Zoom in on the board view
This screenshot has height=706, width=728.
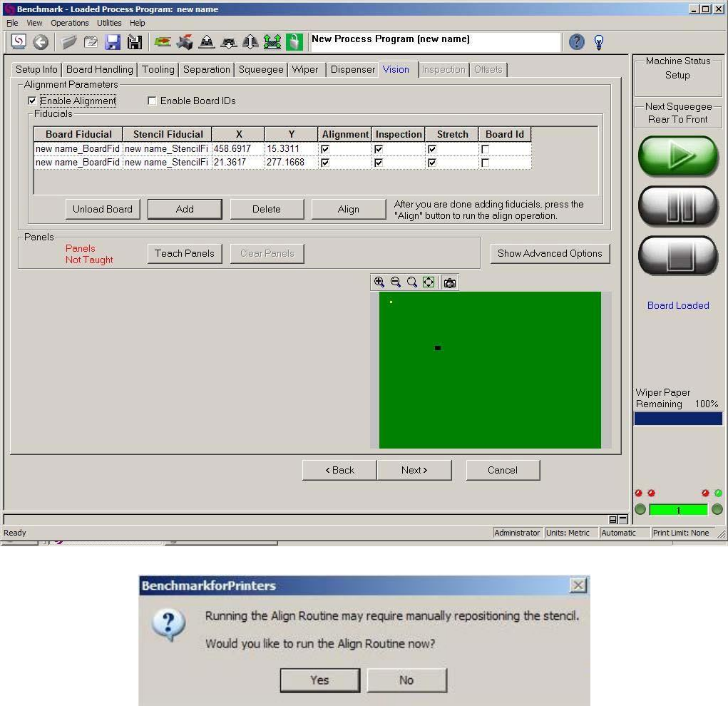point(379,282)
